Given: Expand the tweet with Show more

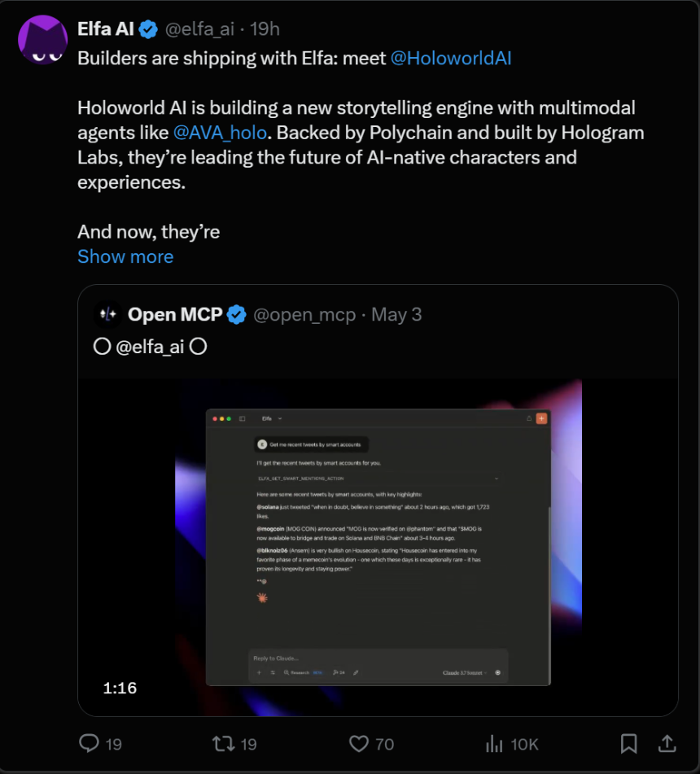Looking at the screenshot, I should click(125, 256).
